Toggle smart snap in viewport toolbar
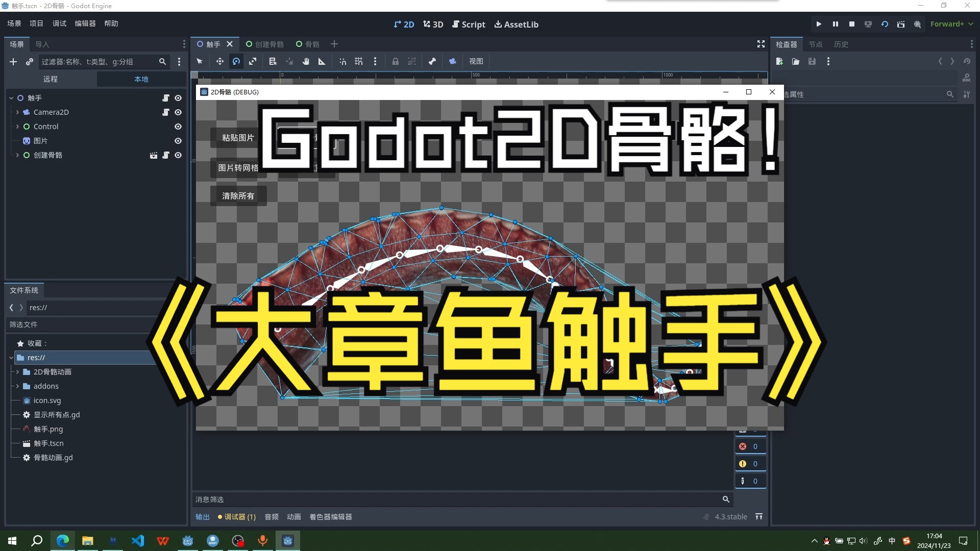The height and width of the screenshot is (551, 980). pos(342,61)
